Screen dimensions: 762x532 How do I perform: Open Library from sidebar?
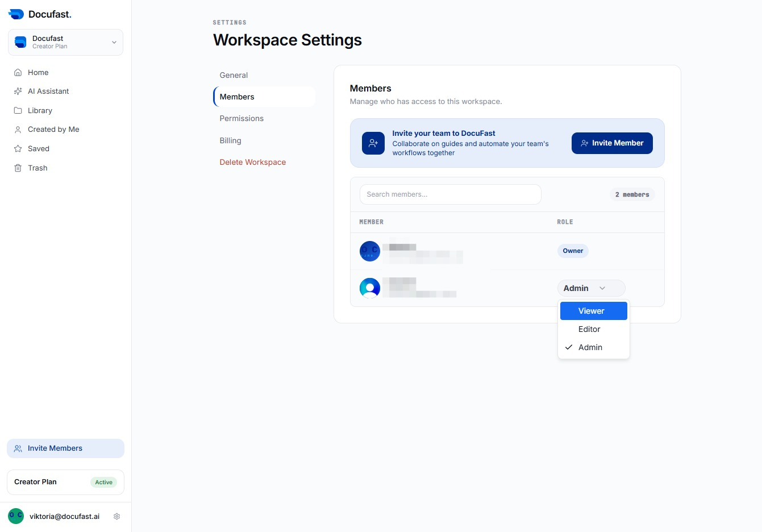65,110
